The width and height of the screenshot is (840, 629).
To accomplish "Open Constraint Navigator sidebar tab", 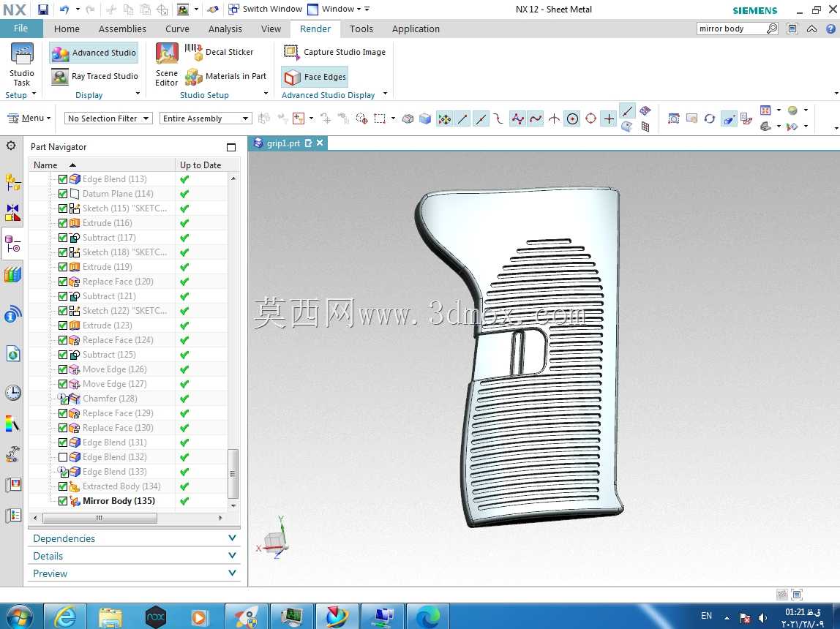I will [x=13, y=213].
